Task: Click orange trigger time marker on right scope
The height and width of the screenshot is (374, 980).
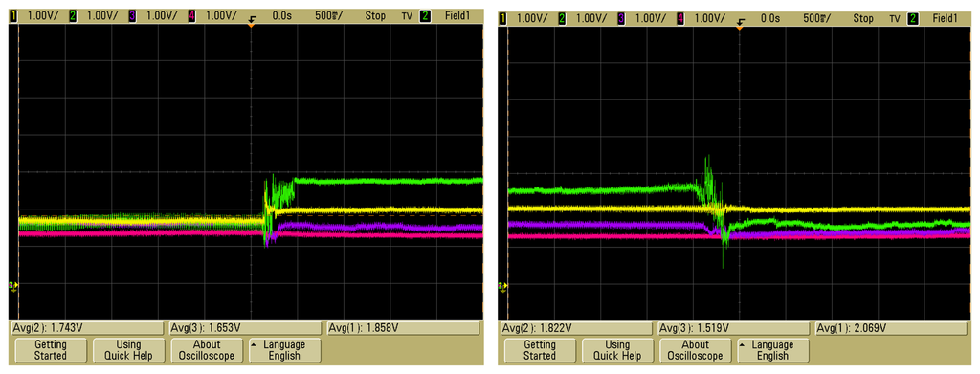Action: (740, 28)
